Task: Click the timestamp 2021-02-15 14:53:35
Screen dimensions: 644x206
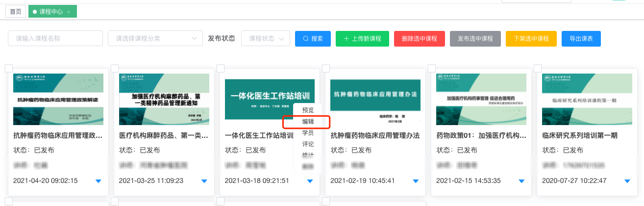Action: (469, 181)
